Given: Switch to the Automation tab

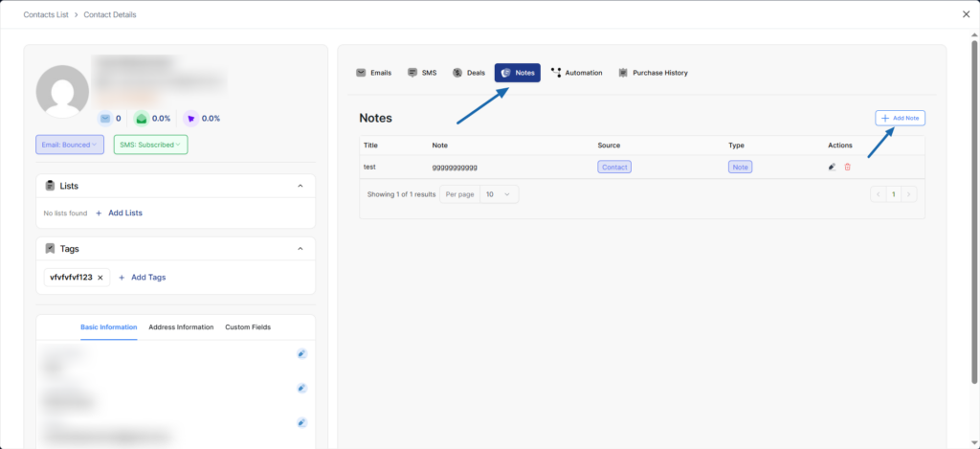Looking at the screenshot, I should point(576,73).
